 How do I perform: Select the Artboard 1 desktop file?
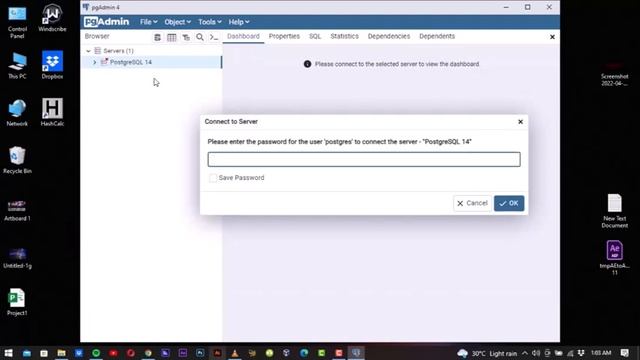[x=17, y=210]
